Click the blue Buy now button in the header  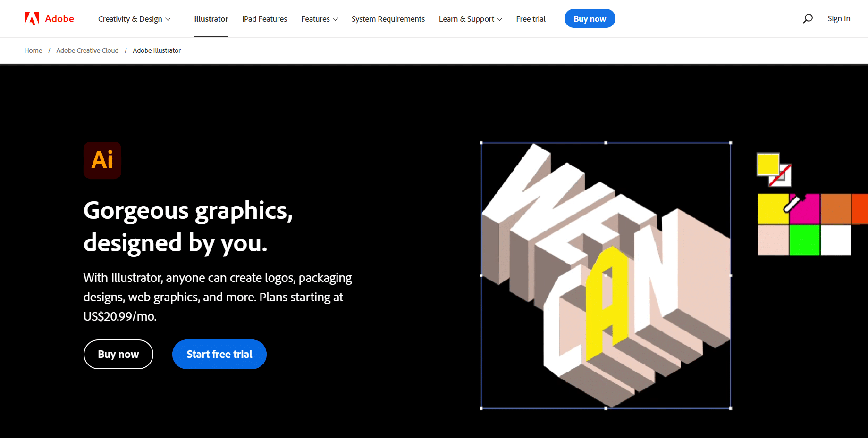(x=590, y=18)
